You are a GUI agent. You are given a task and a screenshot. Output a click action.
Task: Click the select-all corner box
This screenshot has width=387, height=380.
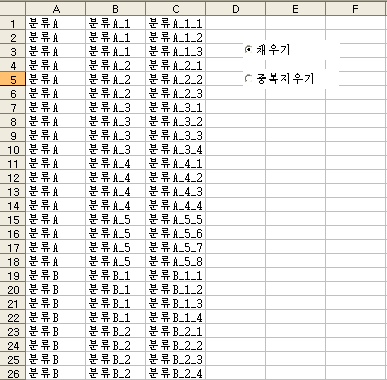(x=13, y=9)
